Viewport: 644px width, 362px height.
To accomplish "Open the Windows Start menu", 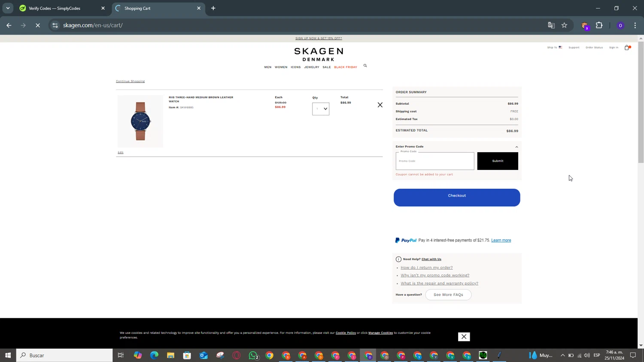I will coord(8,355).
